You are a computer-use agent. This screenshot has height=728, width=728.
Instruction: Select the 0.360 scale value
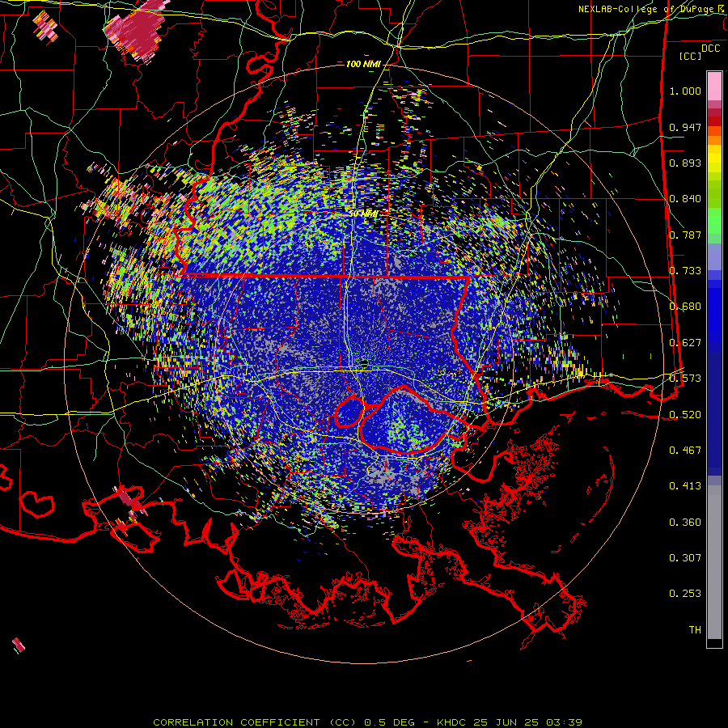pyautogui.click(x=685, y=523)
